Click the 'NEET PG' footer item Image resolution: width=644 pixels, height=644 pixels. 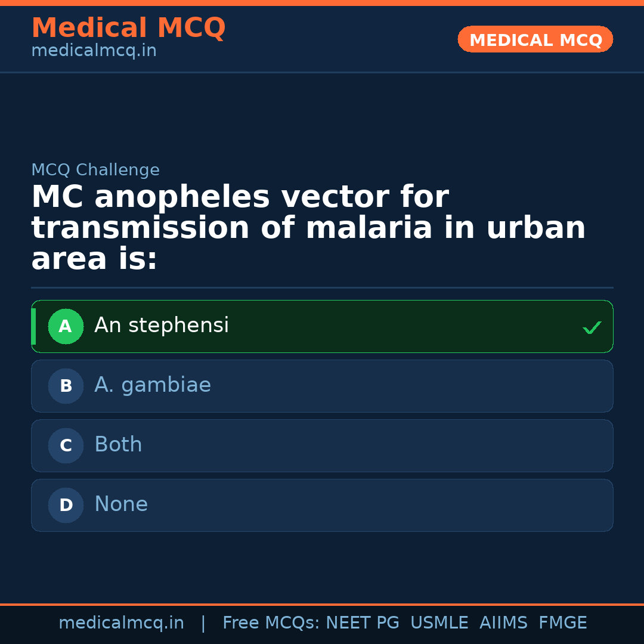362,622
